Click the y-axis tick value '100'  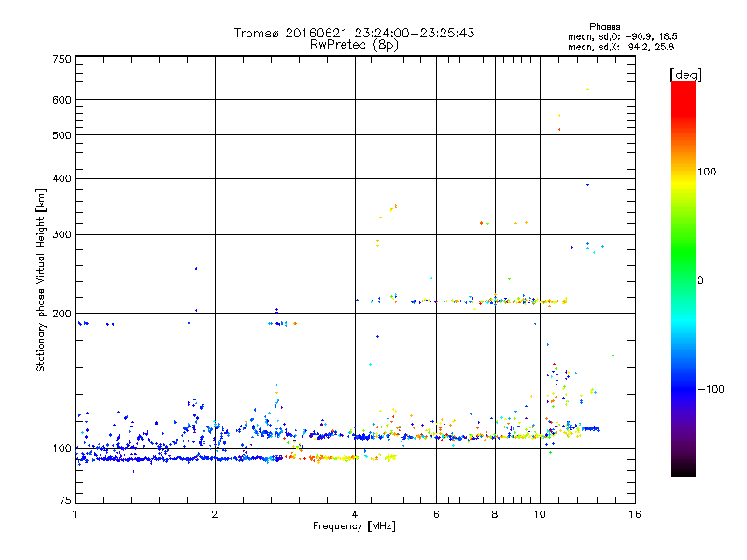[63, 449]
